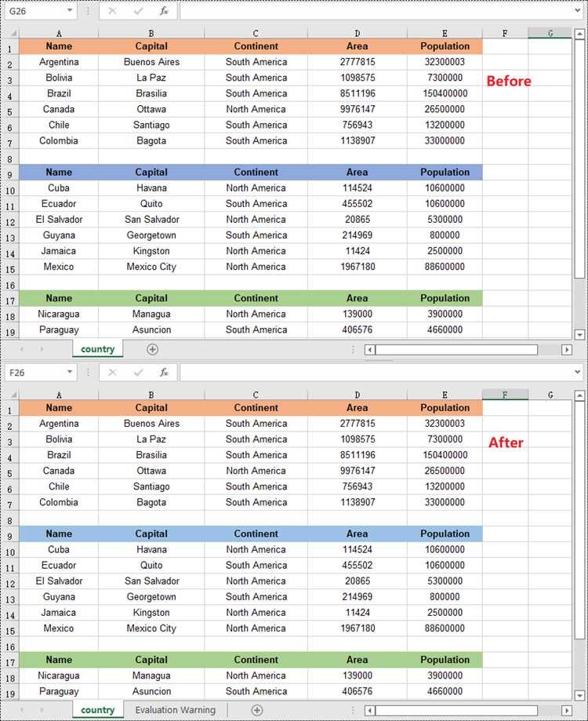This screenshot has height=721, width=588.
Task: Click the formula input field in the top window
Action: (376, 11)
